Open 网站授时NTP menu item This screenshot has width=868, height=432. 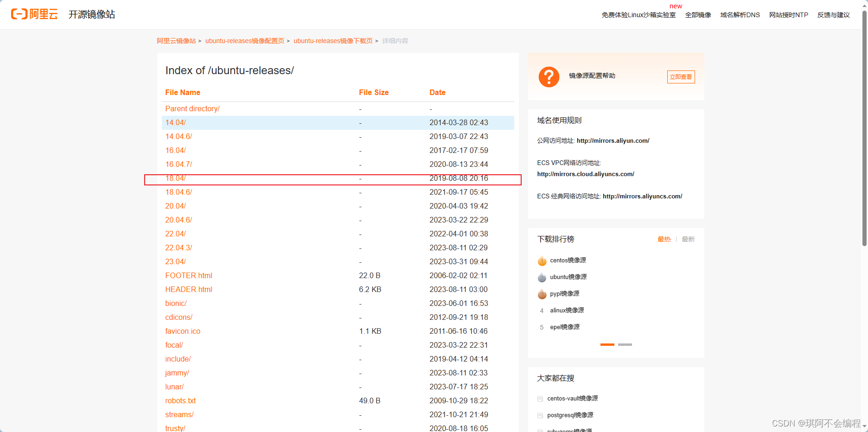coord(788,15)
